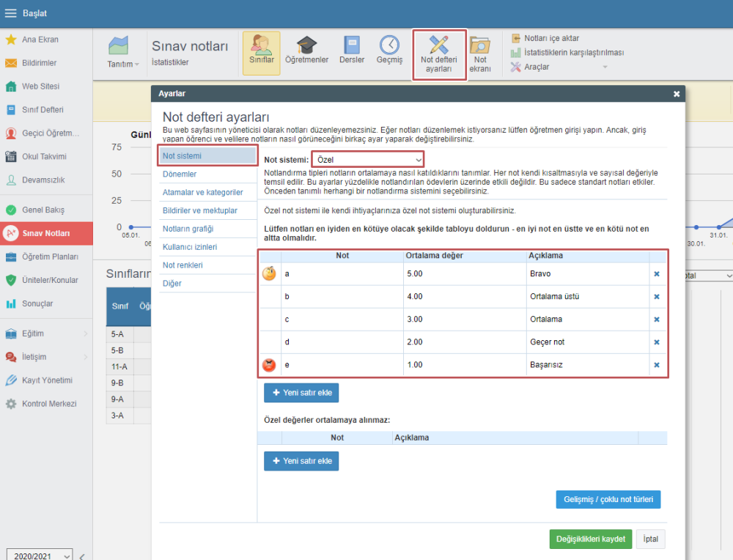The width and height of the screenshot is (733, 560).
Task: Select Sınıflar toolbar icon
Action: pyautogui.click(x=262, y=54)
